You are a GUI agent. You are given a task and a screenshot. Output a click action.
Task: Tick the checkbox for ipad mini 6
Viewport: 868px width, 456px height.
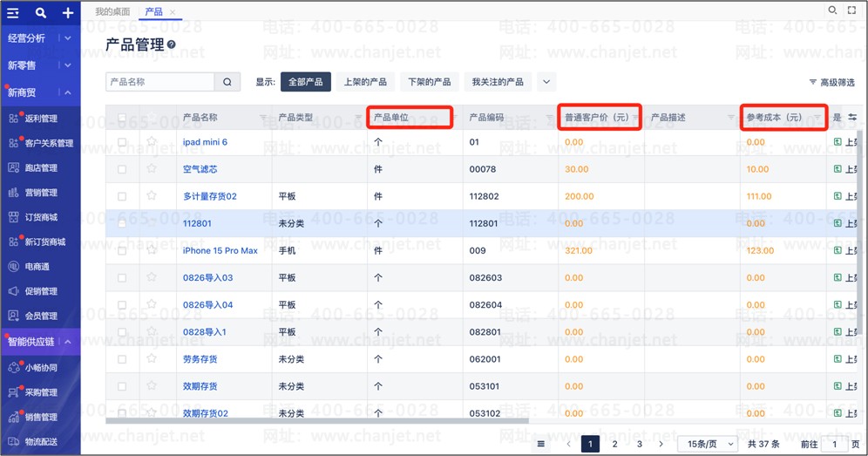tap(122, 142)
